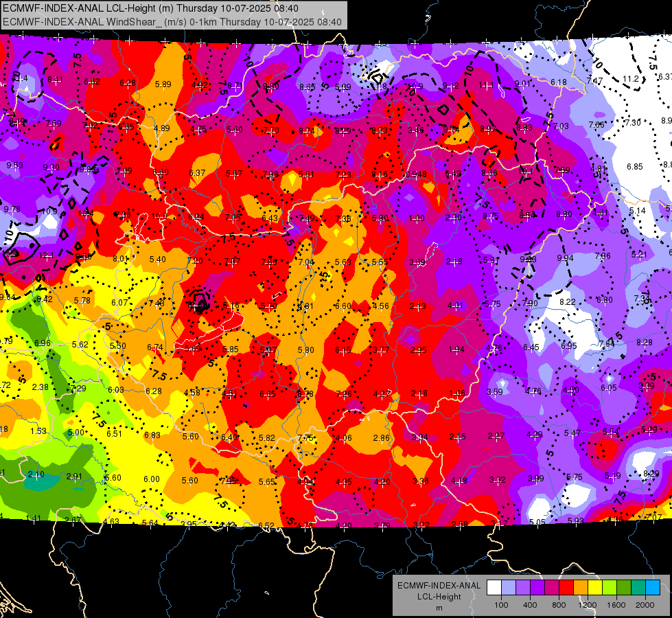Viewport: 672px width, 618px height.
Task: Click the legend label 100
Action: (501, 605)
